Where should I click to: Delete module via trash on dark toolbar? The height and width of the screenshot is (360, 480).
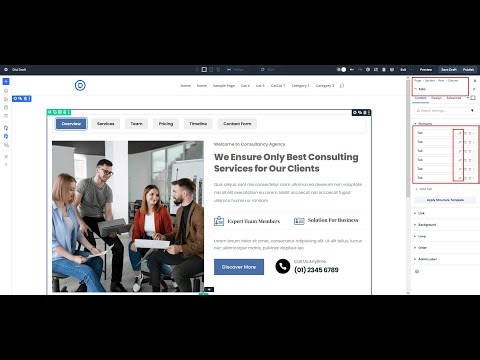[x=365, y=113]
